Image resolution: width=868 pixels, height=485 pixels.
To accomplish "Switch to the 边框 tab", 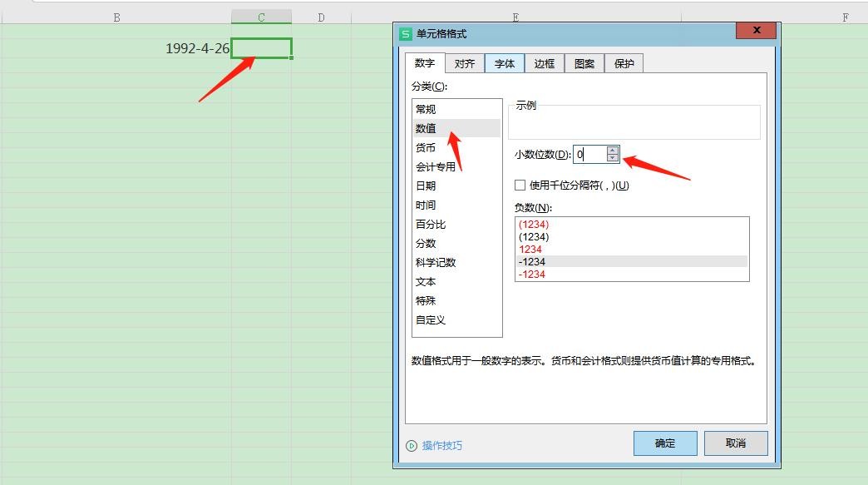I will pyautogui.click(x=545, y=64).
